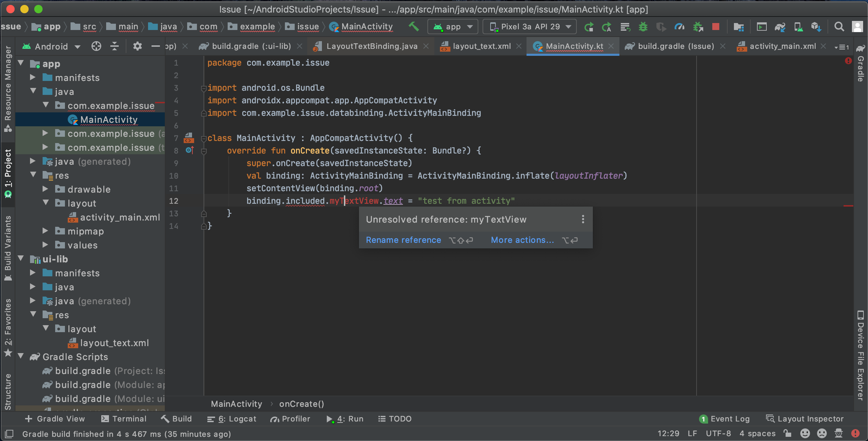
Task: Click the Search Everywhere magnifier icon
Action: tap(839, 27)
